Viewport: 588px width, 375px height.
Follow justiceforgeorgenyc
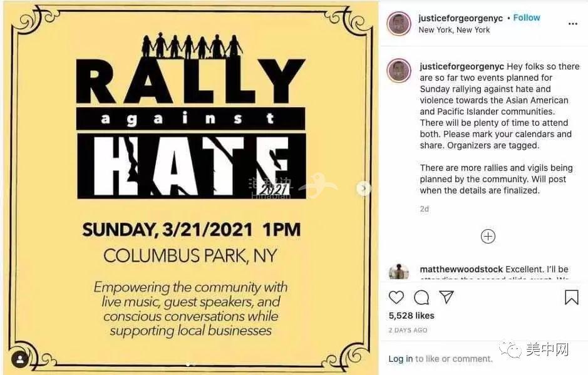point(527,18)
